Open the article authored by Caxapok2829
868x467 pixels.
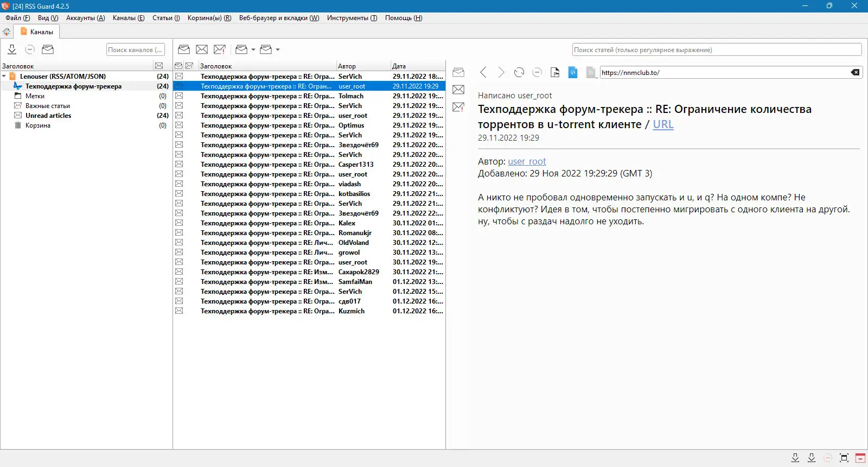tap(309, 272)
